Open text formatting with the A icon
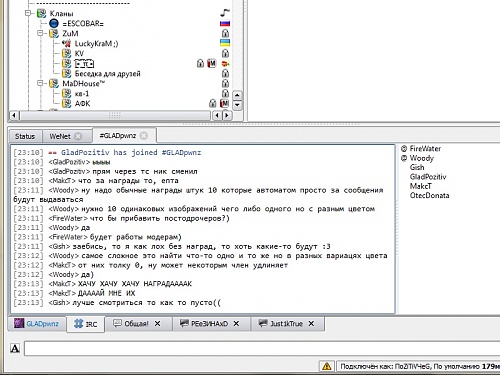The width and height of the screenshot is (500, 375). [x=15, y=349]
